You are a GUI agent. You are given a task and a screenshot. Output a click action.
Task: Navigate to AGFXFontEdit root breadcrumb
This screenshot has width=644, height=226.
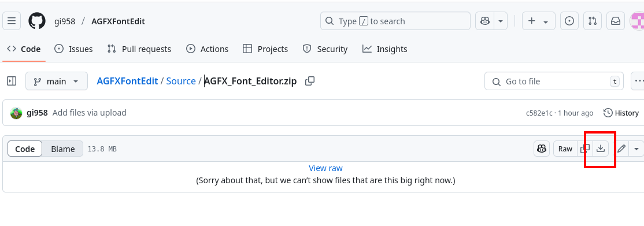click(x=127, y=81)
